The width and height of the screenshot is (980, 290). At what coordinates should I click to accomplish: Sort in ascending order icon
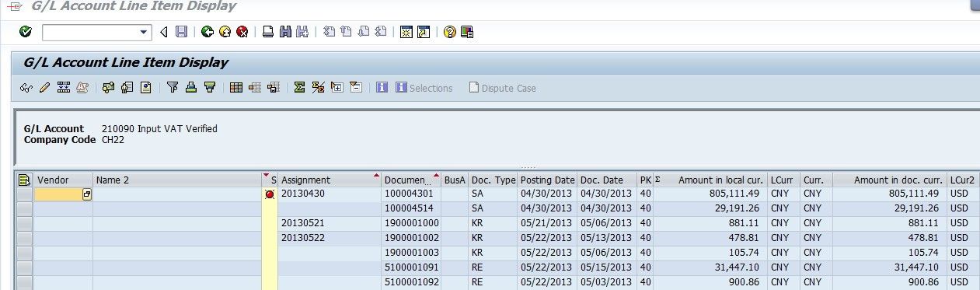[x=191, y=88]
